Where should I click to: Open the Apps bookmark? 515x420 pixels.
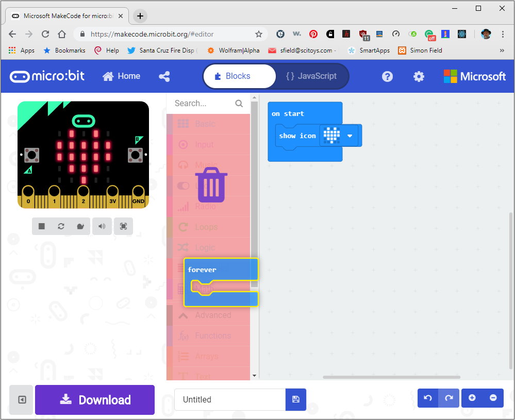[22, 50]
